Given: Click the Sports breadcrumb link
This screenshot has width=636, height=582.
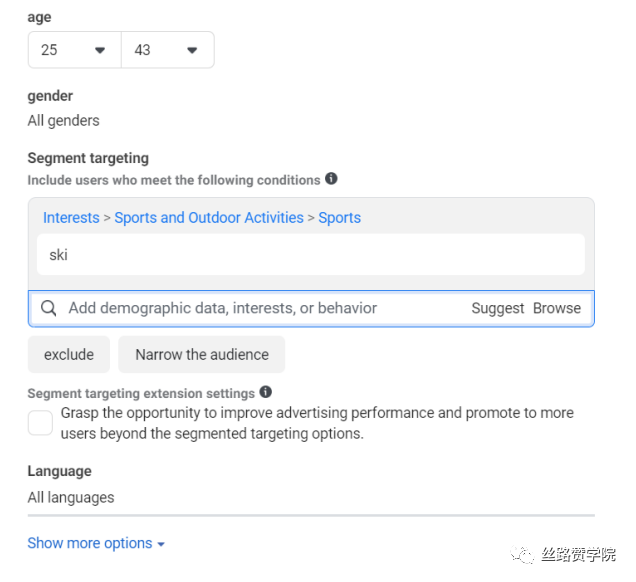Looking at the screenshot, I should (x=339, y=217).
